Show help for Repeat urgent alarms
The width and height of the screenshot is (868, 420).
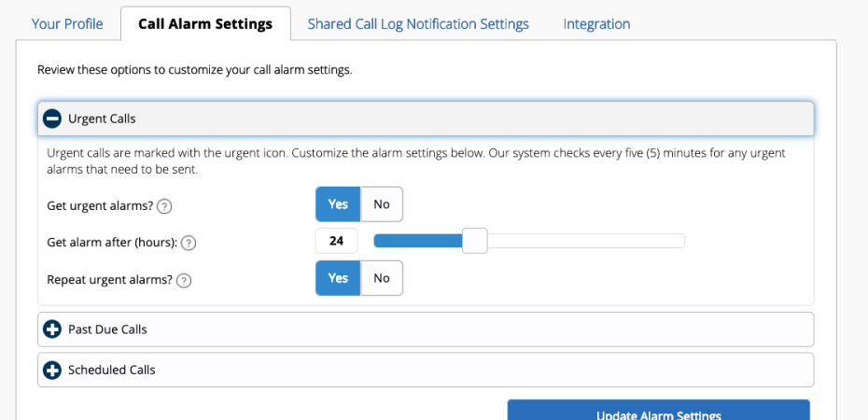pyautogui.click(x=184, y=280)
